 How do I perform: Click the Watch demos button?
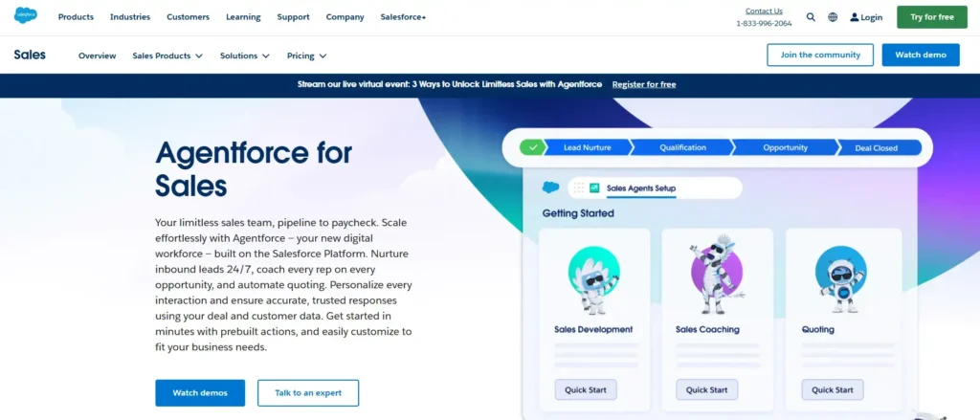[x=200, y=393]
